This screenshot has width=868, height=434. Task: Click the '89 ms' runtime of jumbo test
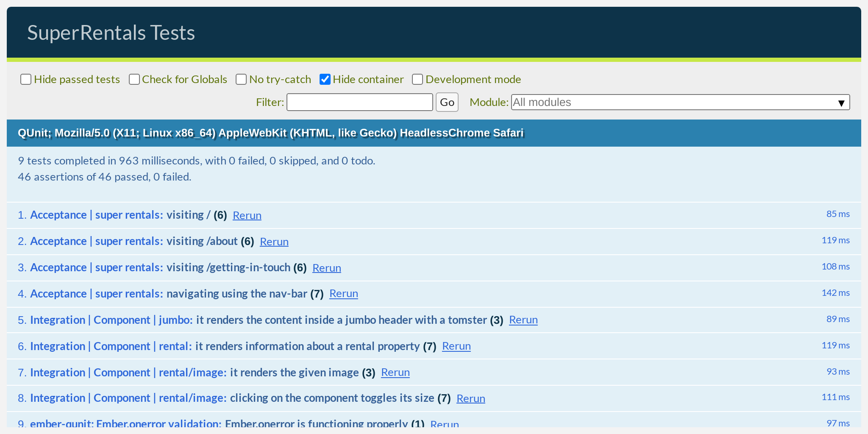pyautogui.click(x=838, y=319)
